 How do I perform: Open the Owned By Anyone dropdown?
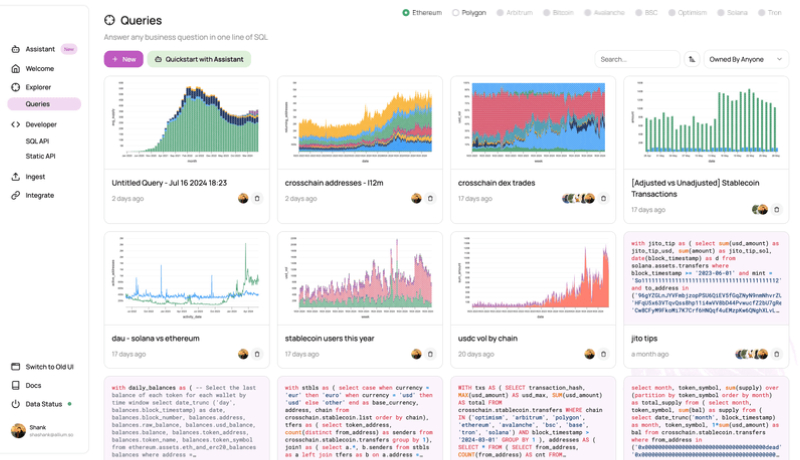coord(746,59)
